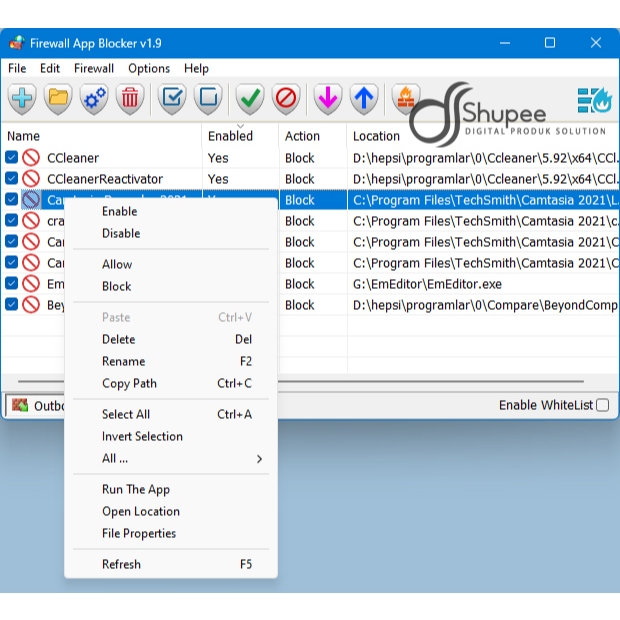Choose Open Location in the context menu
Viewport: 620px width, 620px height.
tap(171, 512)
